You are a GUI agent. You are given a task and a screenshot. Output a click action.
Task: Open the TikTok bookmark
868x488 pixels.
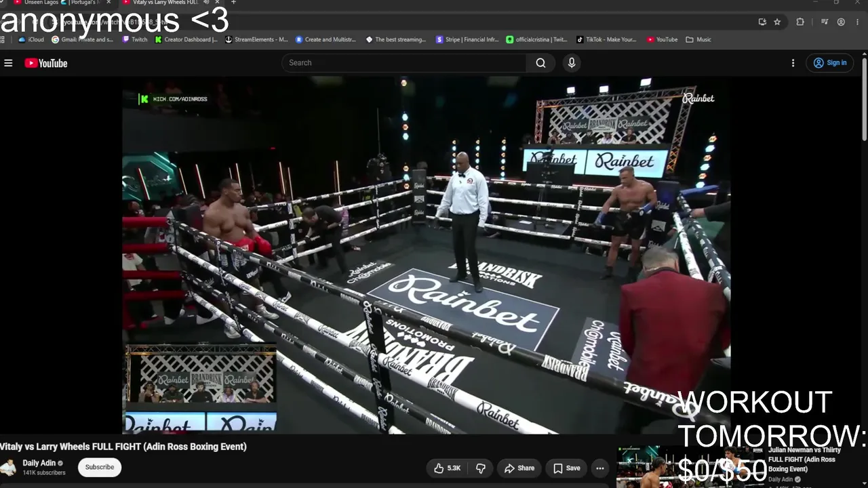(607, 39)
